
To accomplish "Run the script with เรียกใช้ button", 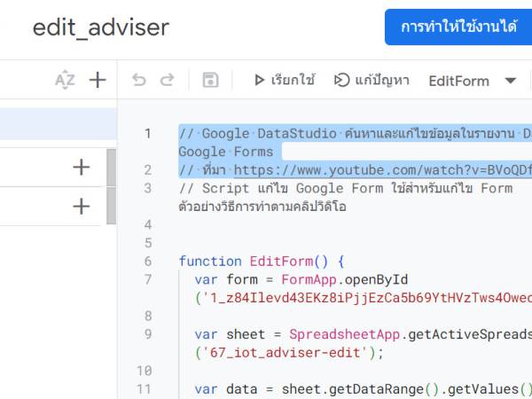I will tap(284, 81).
